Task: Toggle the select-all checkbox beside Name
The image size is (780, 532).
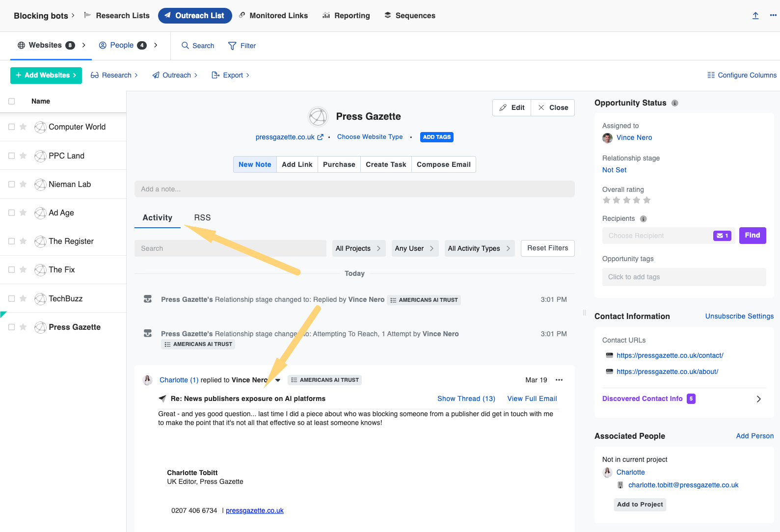Action: (12, 101)
